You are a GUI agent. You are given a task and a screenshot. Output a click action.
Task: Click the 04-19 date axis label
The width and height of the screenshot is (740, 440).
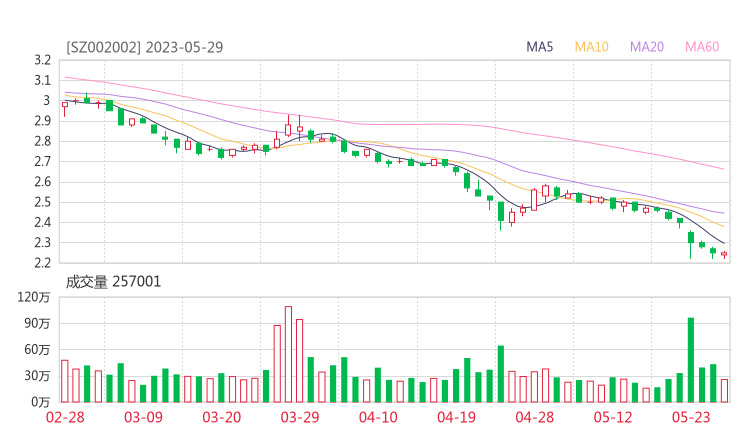coord(456,417)
